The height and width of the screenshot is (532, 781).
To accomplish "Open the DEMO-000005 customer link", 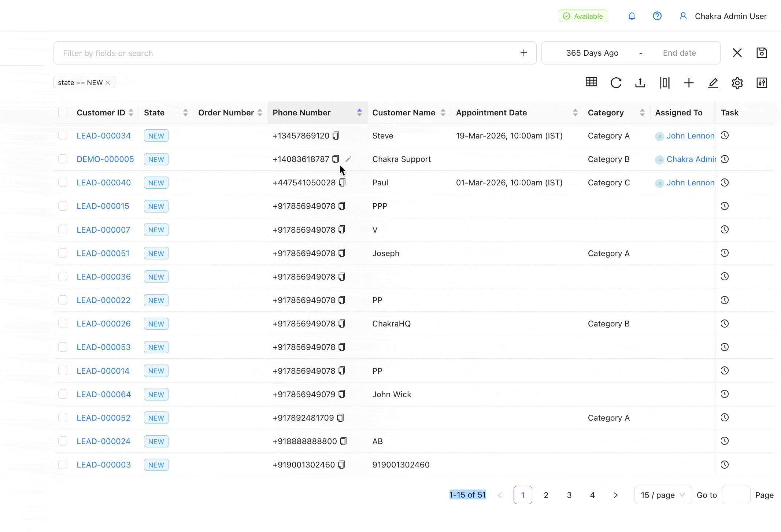I will pyautogui.click(x=105, y=159).
